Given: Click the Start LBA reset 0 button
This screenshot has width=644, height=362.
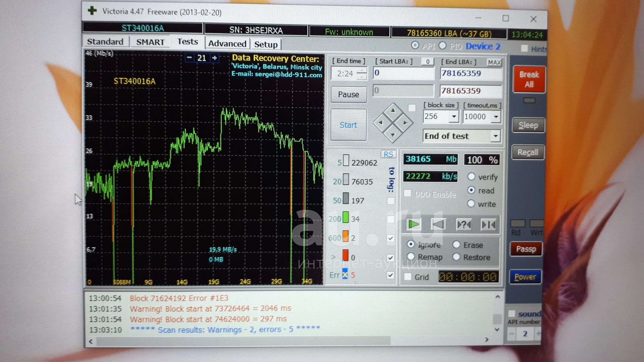Looking at the screenshot, I should point(427,62).
